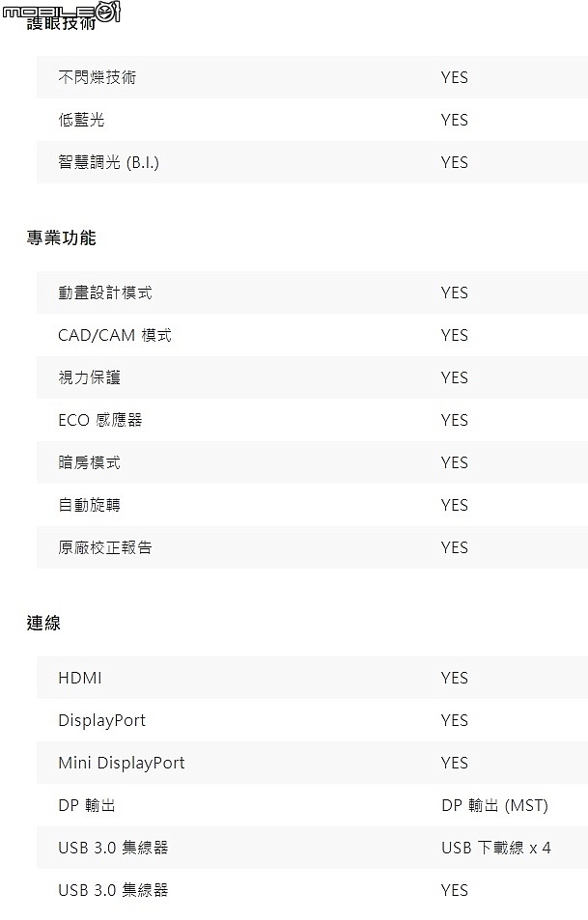Viewport: 588px width, 920px height.
Task: Click the 連線 section heading
Action: [x=43, y=623]
